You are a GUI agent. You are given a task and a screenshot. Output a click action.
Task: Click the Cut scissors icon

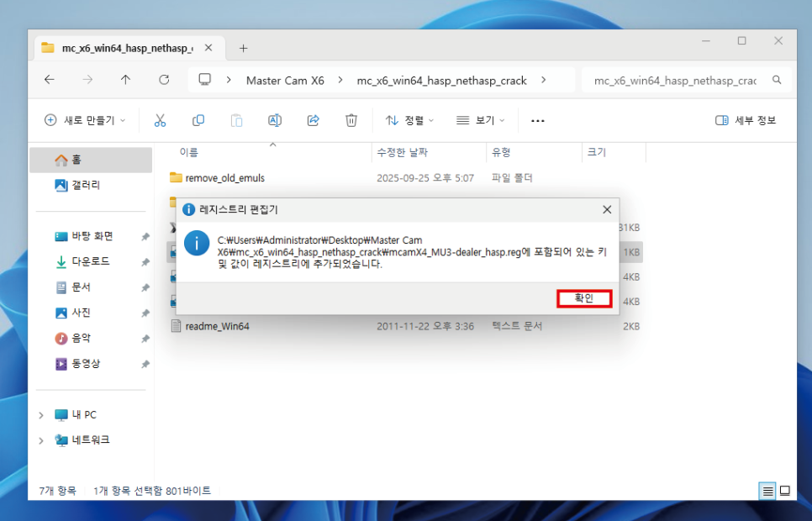click(160, 121)
